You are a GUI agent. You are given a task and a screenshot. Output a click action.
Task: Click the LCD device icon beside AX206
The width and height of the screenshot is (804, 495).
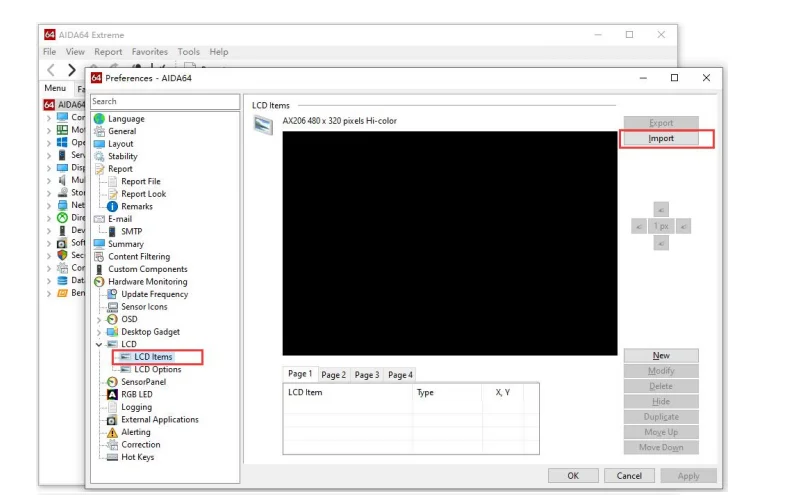263,125
